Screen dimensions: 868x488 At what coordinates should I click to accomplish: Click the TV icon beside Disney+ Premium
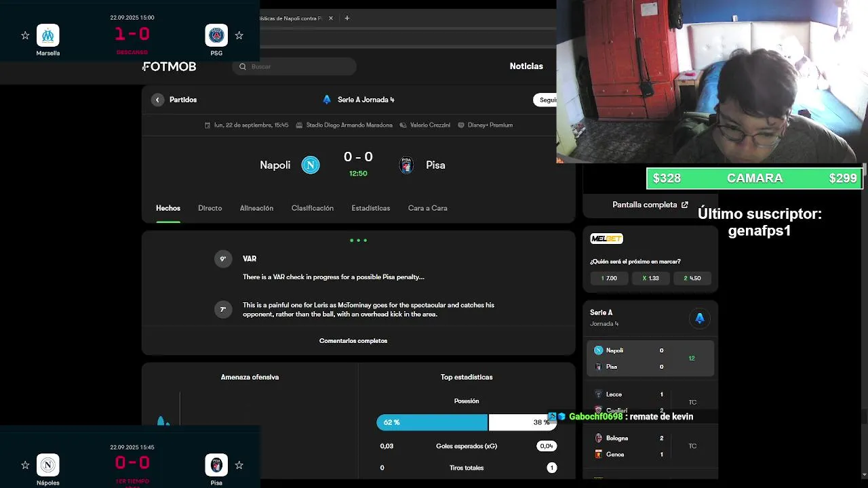(x=461, y=125)
